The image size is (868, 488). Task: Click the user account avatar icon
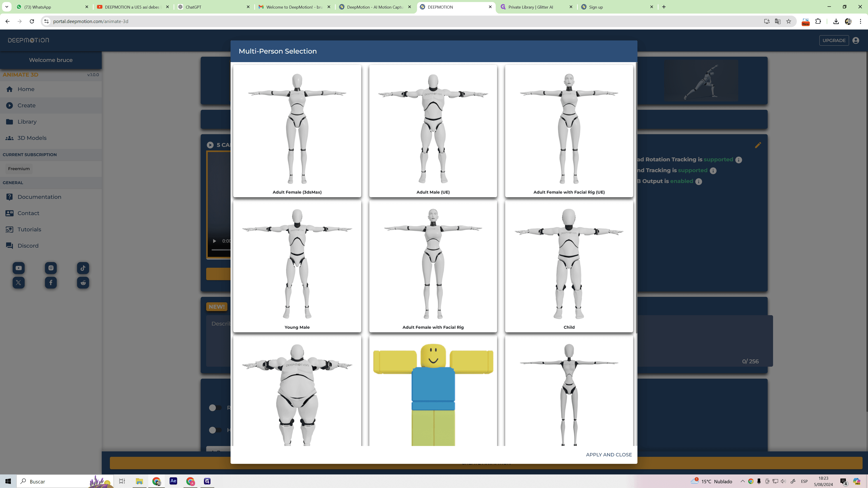pos(856,40)
